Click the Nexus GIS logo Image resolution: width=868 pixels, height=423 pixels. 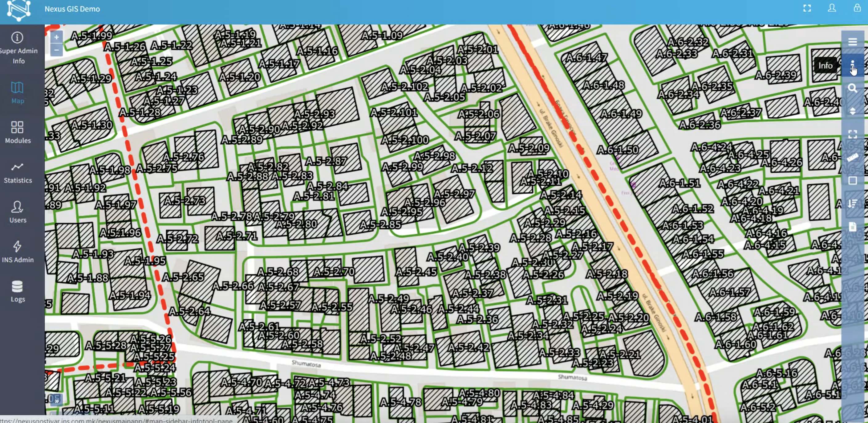coord(19,10)
